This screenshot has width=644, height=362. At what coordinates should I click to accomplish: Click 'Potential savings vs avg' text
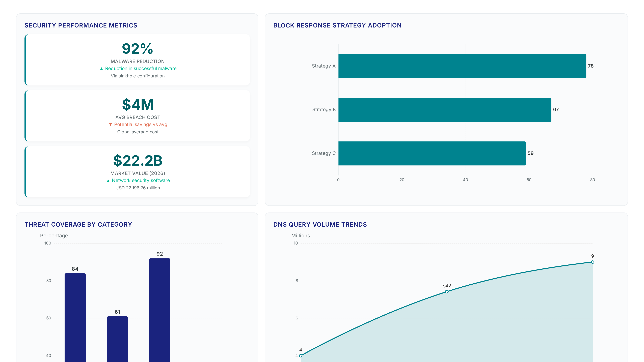[141, 124]
